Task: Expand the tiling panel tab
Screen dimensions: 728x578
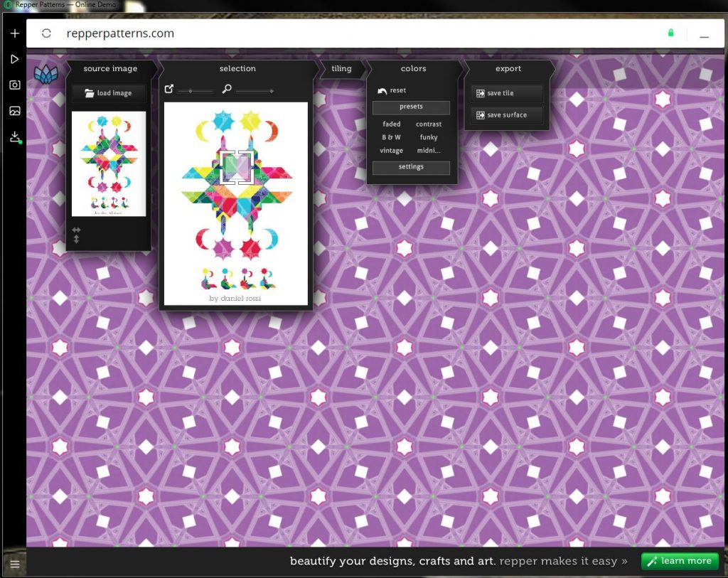Action: [x=341, y=69]
